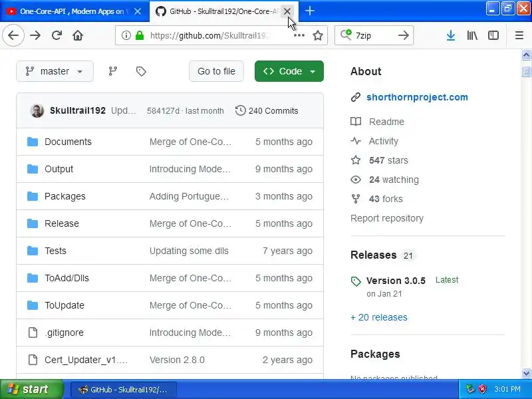Click the search engine magnifier icon
532x399 pixels.
click(346, 35)
